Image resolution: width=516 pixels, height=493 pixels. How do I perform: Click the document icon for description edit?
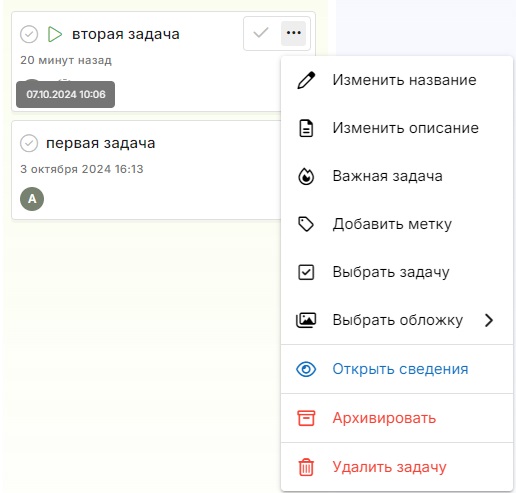point(306,128)
